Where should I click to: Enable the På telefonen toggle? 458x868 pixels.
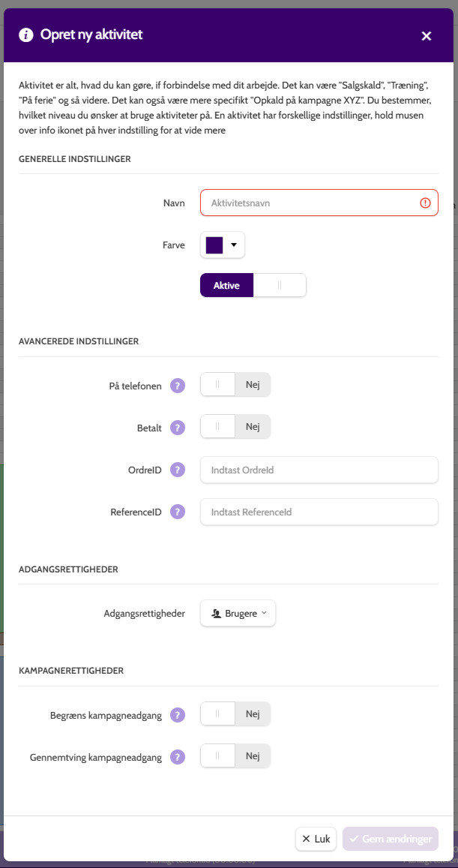pyautogui.click(x=235, y=385)
